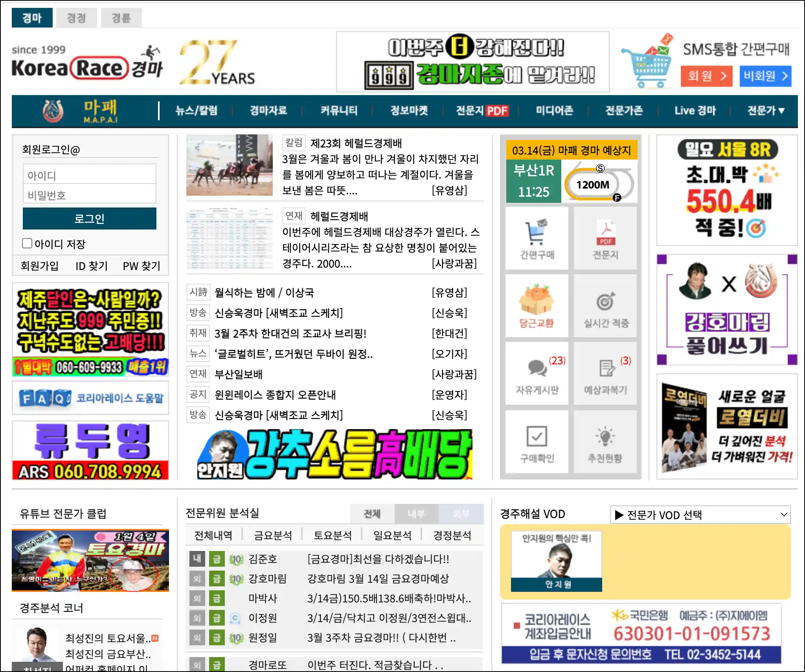Click the 토요경마 YouTube clip thumbnail
Image resolution: width=805 pixels, height=672 pixels.
[90, 560]
